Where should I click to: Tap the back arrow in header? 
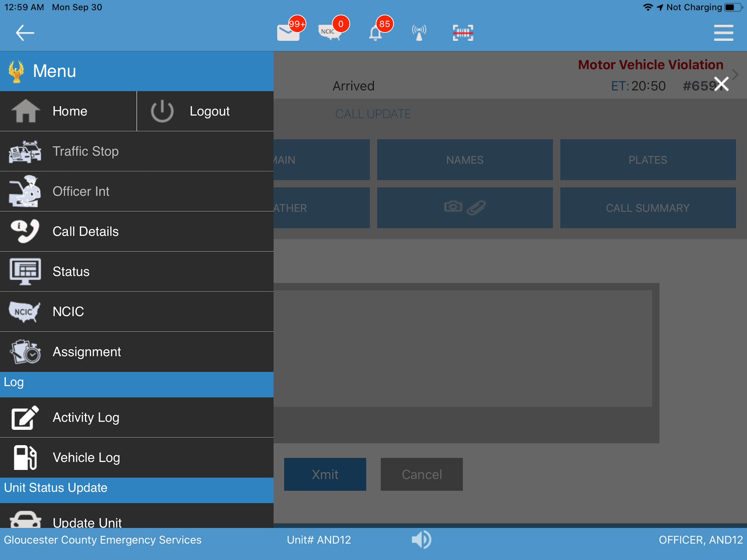click(25, 33)
